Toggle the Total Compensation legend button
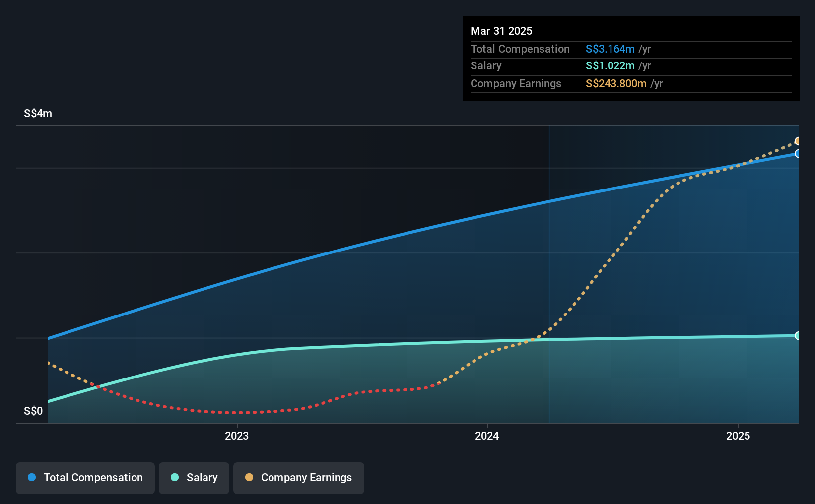This screenshot has height=504, width=815. [85, 478]
